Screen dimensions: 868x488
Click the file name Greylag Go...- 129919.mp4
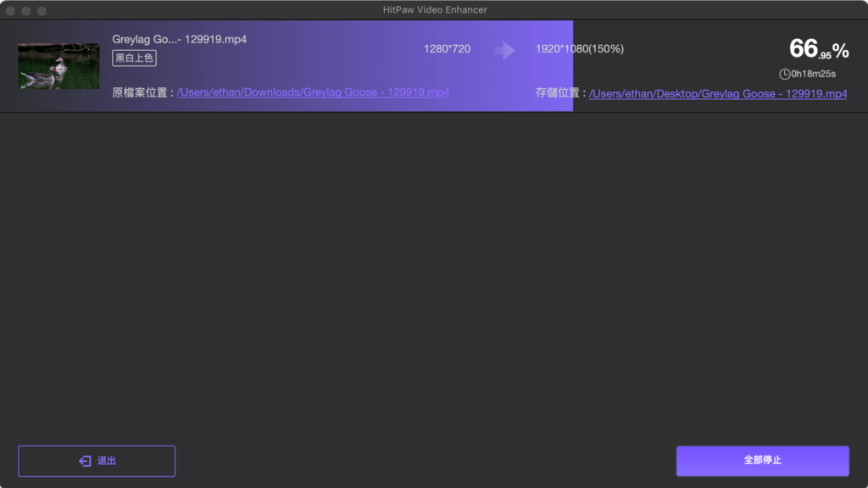tap(180, 39)
